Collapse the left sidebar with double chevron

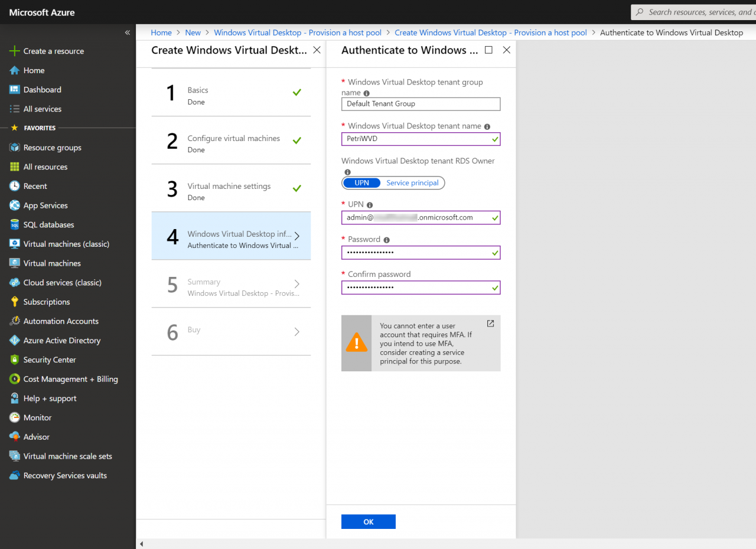tap(128, 32)
